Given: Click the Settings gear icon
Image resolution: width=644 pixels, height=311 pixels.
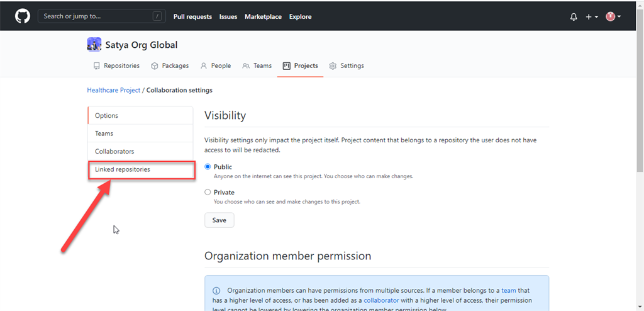Looking at the screenshot, I should 333,65.
